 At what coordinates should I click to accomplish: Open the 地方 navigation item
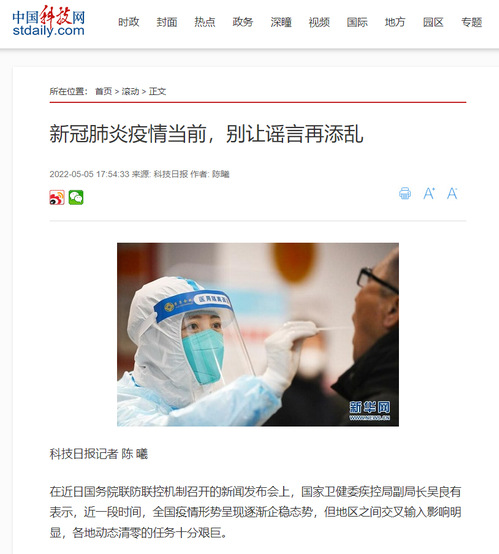395,22
